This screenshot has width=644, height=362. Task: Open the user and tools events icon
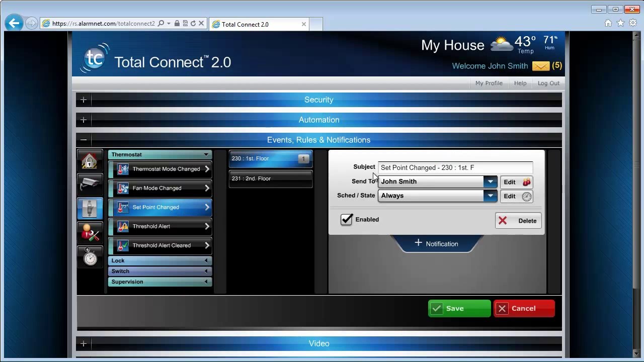90,233
